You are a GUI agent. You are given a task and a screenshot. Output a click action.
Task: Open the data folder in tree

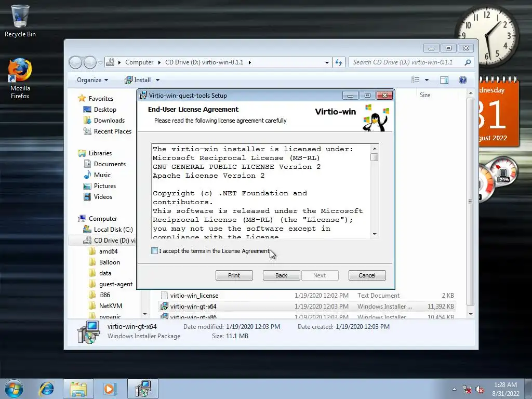tap(105, 273)
